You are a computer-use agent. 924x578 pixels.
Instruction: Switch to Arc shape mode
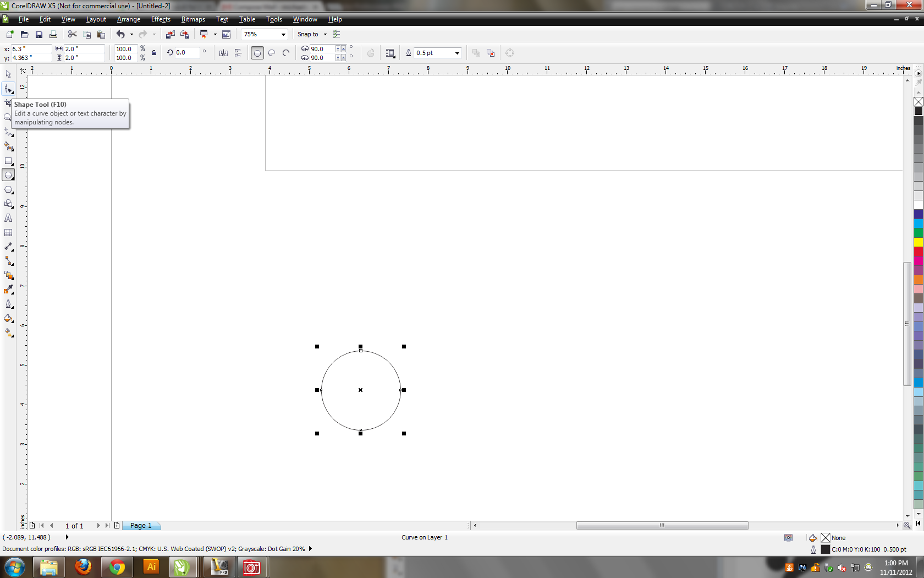coord(286,53)
